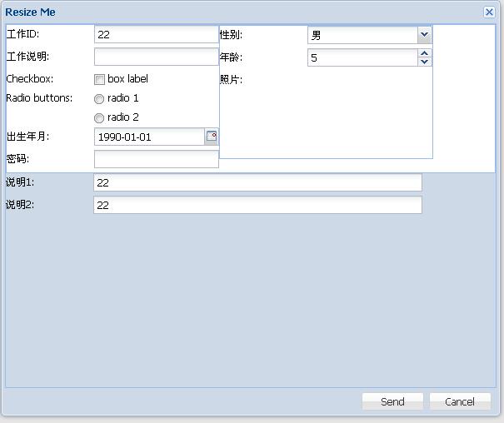504x423 pixels.
Task: Focus the 说明1 text field
Action: coord(257,182)
